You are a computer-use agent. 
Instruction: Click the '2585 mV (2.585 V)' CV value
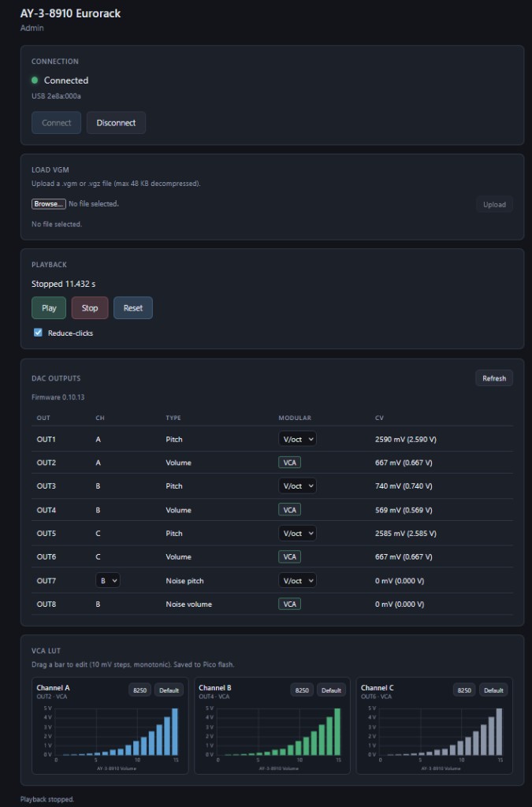point(405,534)
